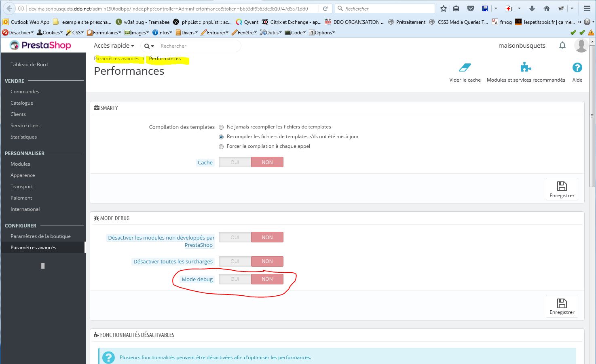This screenshot has height=364, width=596.
Task: Click the Aide help icon
Action: click(577, 67)
